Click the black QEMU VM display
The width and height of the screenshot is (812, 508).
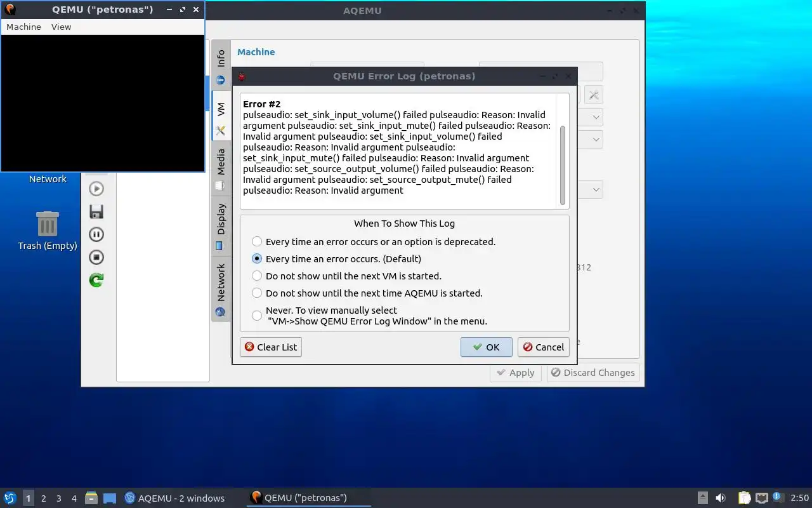103,103
